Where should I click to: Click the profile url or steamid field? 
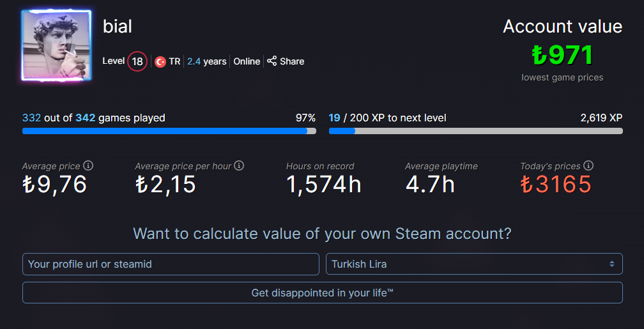(171, 264)
